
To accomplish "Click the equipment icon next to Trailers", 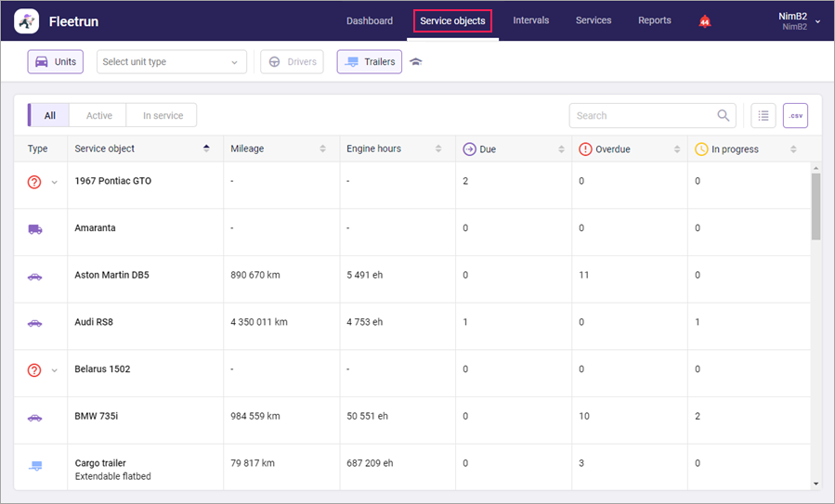I will (416, 62).
